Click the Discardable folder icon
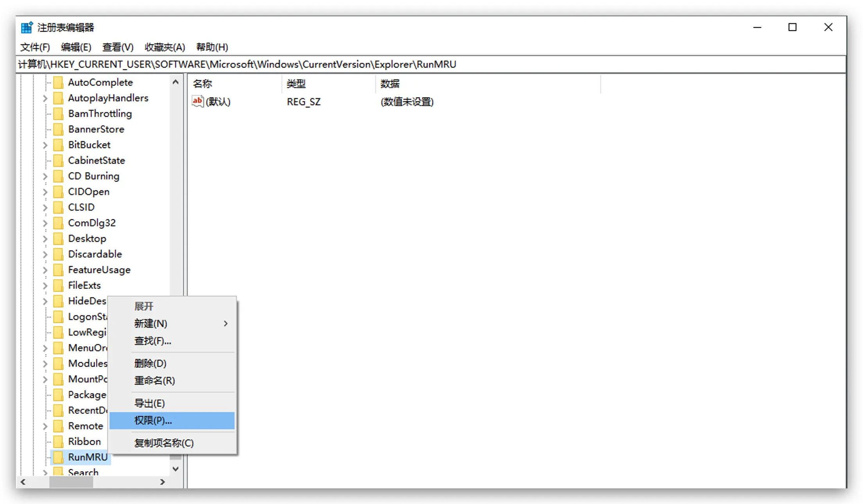The image size is (863, 504). coord(58,254)
